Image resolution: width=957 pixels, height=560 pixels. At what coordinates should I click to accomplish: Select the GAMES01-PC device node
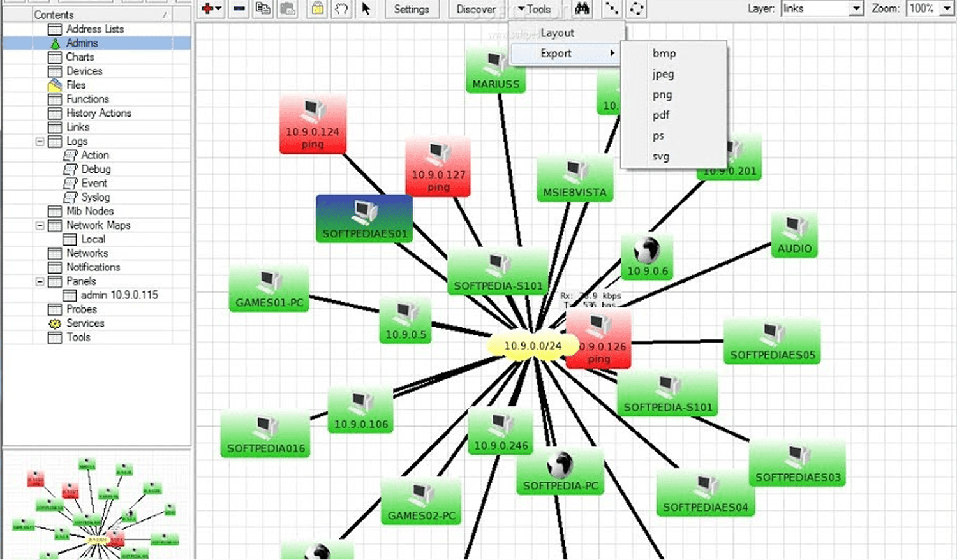pos(269,289)
